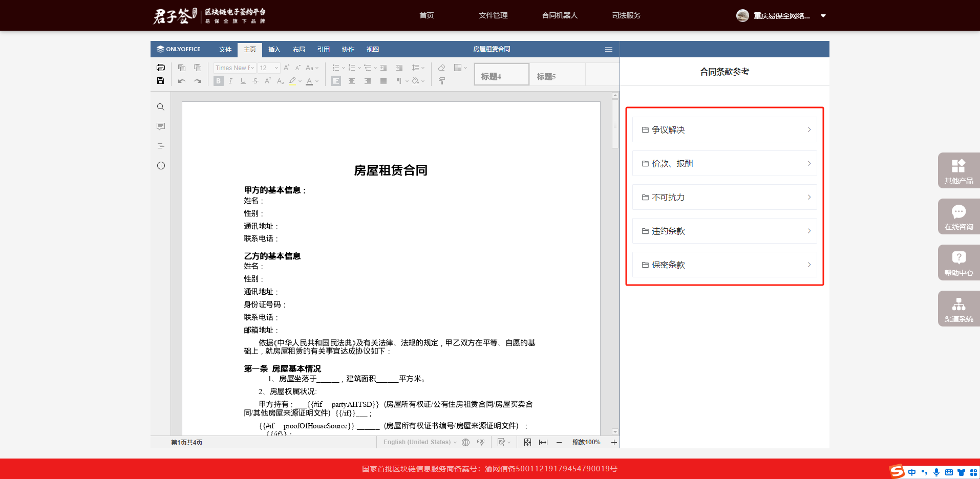Image resolution: width=980 pixels, height=479 pixels.
Task: Switch to the 布局 tab
Action: click(x=299, y=50)
